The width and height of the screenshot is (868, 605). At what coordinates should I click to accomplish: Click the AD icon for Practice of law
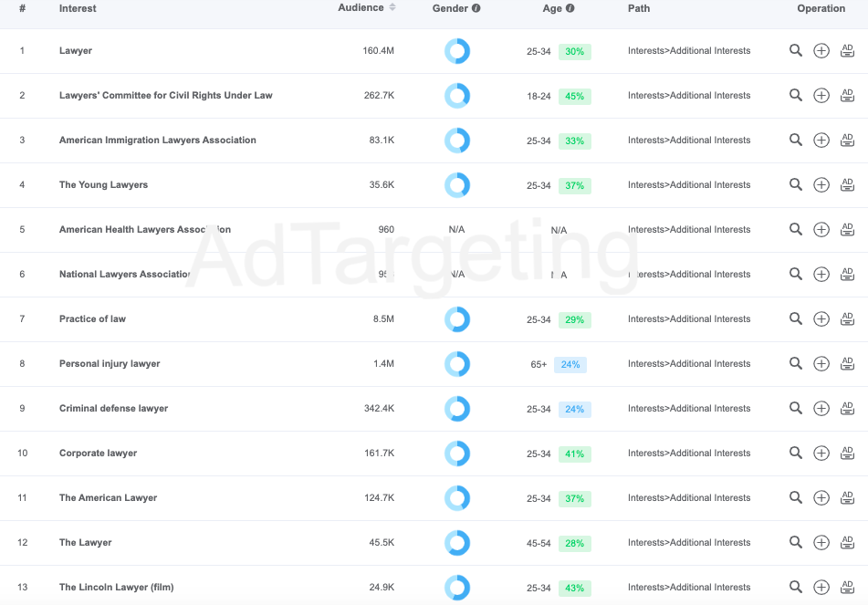point(847,318)
